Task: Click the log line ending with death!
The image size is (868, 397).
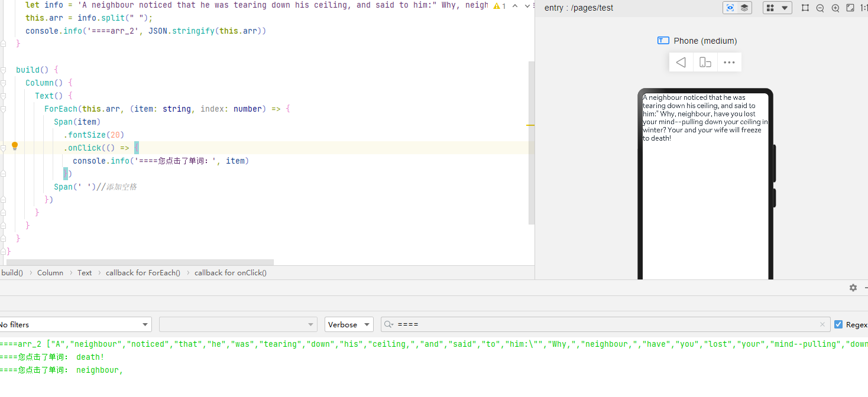Action: (x=52, y=357)
